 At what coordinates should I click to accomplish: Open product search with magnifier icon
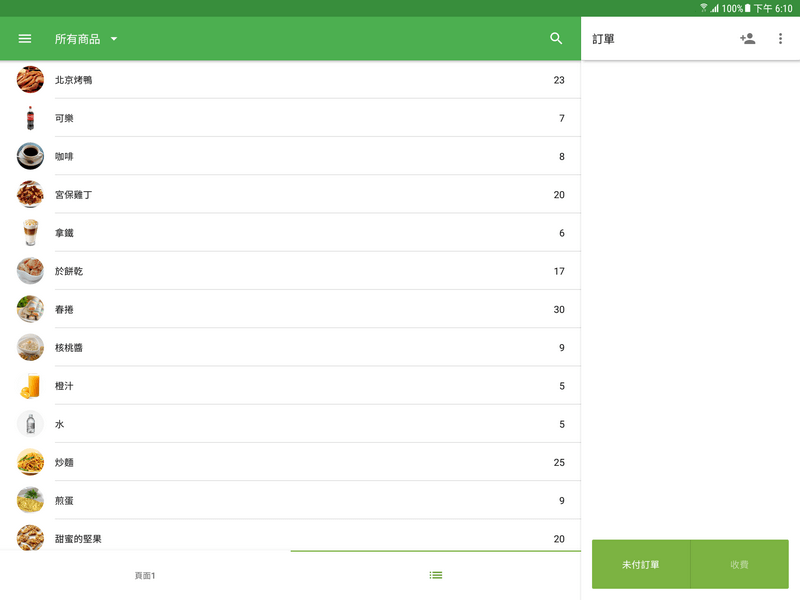[557, 39]
